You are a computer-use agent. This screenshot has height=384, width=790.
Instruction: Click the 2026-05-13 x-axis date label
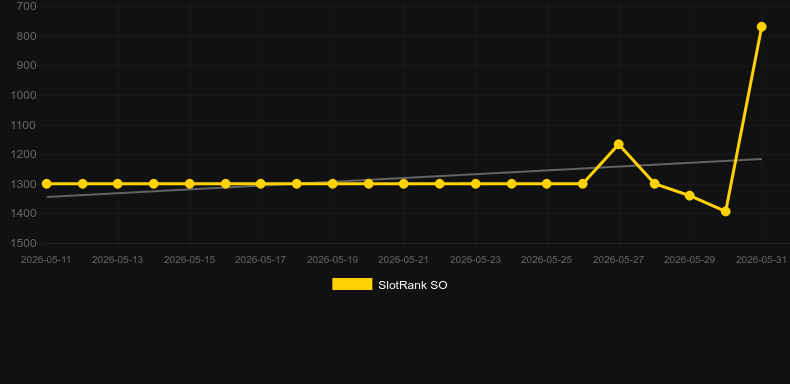coord(117,260)
